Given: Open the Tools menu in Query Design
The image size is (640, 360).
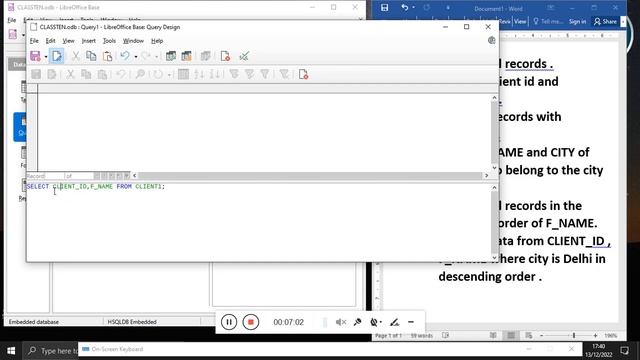Looking at the screenshot, I should tap(109, 41).
